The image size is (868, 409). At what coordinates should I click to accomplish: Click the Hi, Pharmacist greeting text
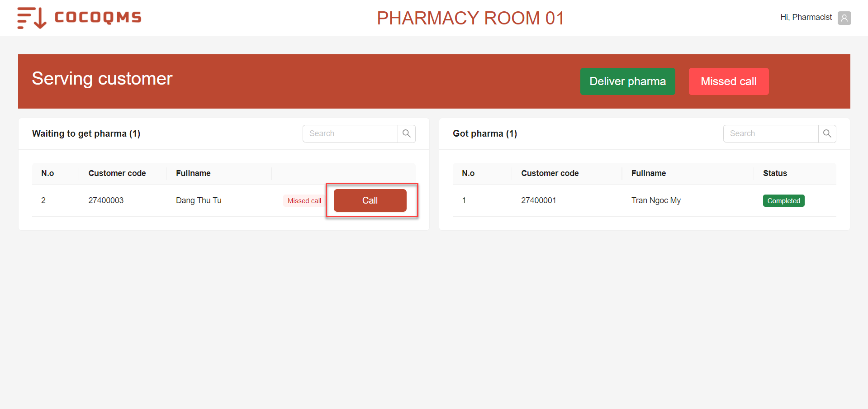[806, 17]
